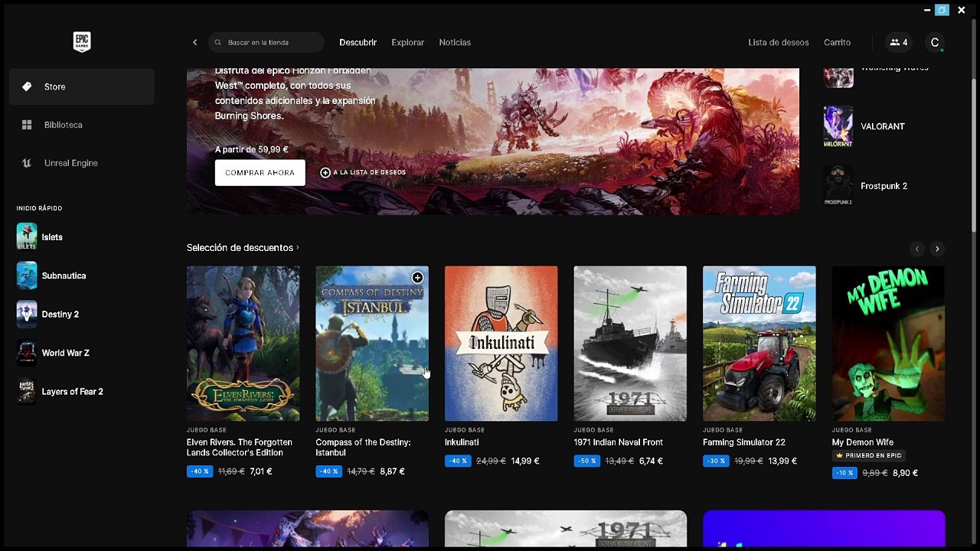The image size is (980, 551).
Task: Open account profile avatar C
Action: (x=934, y=42)
